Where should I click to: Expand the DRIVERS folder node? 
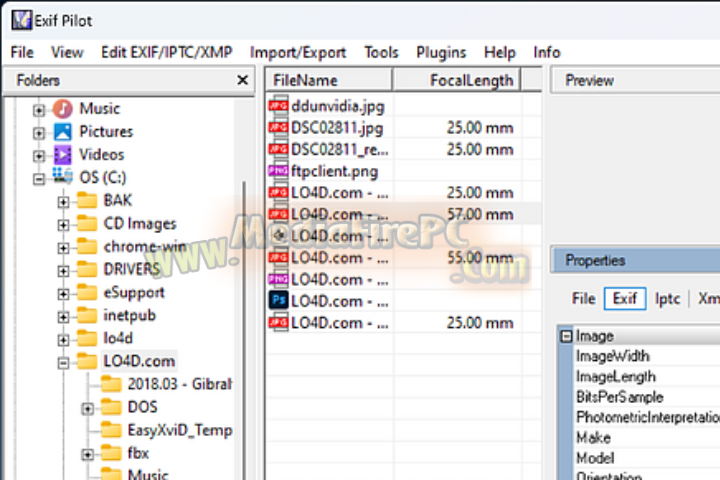pyautogui.click(x=63, y=271)
